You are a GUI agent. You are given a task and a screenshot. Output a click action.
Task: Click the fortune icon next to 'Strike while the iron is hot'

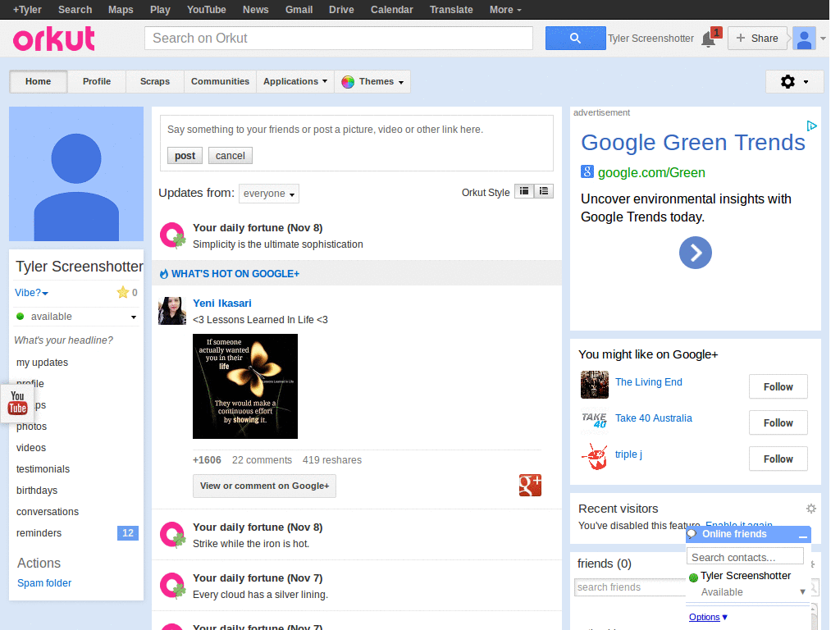[x=172, y=535]
